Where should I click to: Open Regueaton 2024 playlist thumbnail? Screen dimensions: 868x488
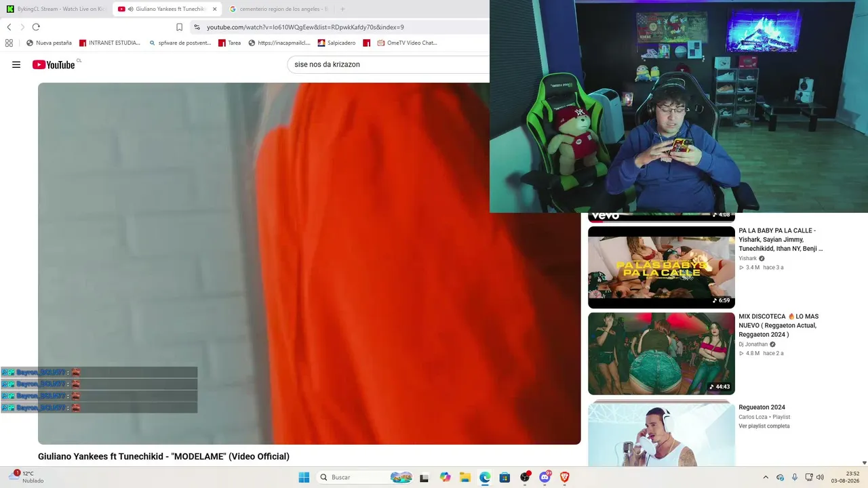click(x=661, y=434)
